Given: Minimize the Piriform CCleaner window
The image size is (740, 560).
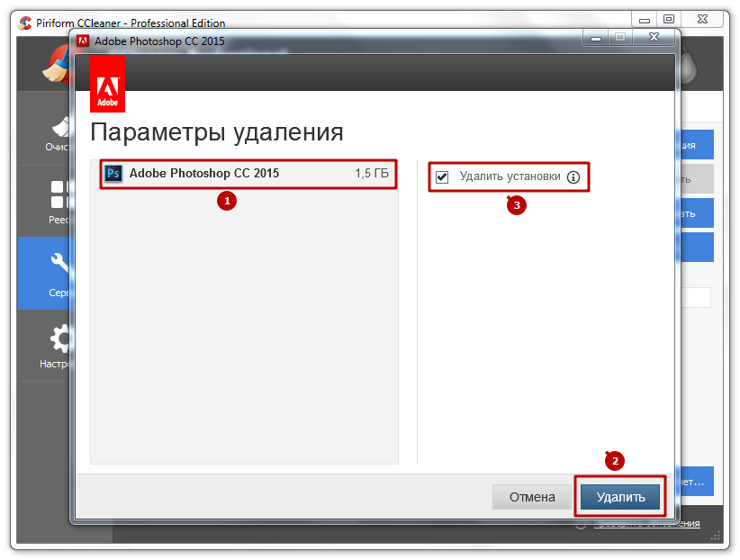Looking at the screenshot, I should tap(645, 20).
